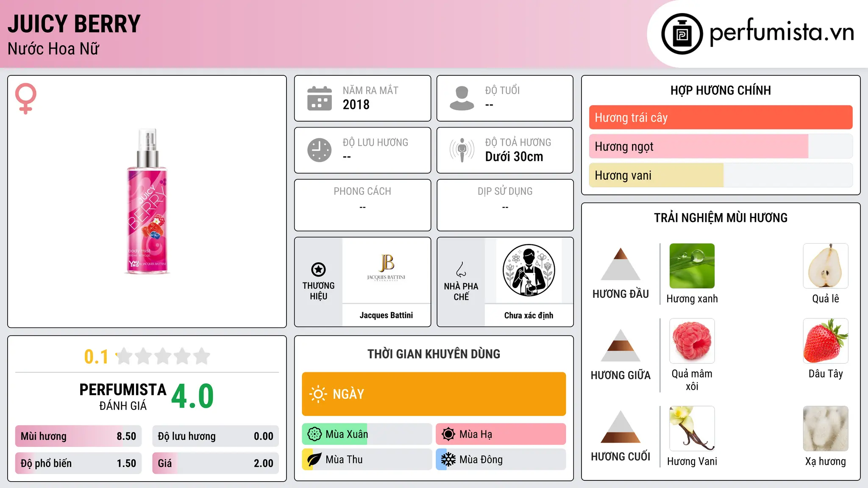Screen dimensions: 868x488
Task: Click the THỜI GIAN KHUYÊN DÙNG heading
Action: [434, 354]
